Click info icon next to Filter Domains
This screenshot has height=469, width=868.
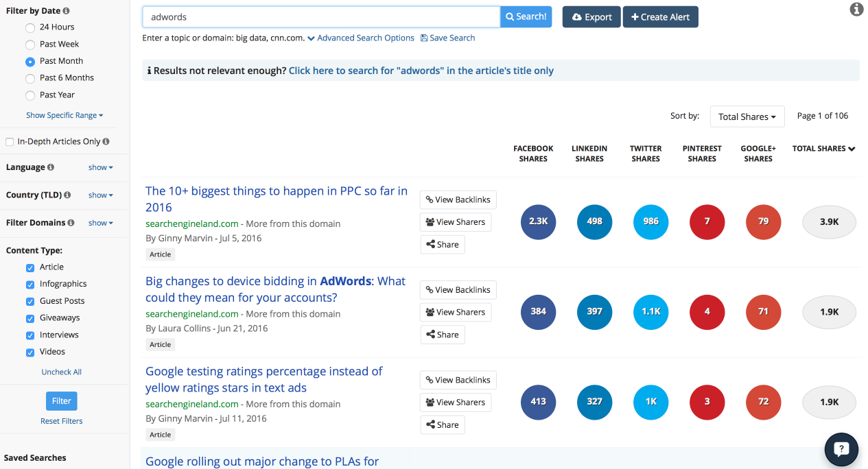71,223
